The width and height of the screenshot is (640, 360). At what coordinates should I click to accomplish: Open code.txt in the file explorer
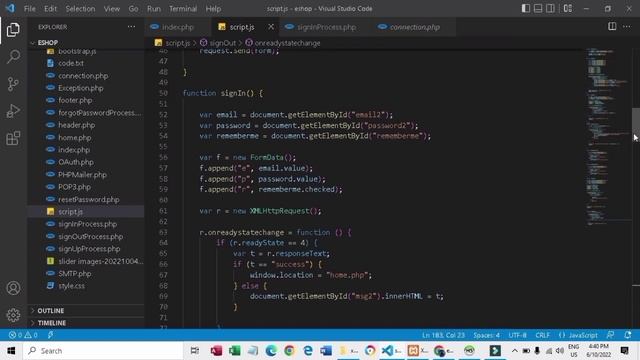[x=71, y=63]
